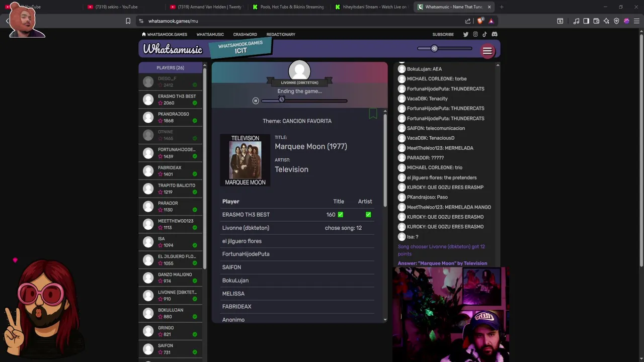Click chat message 'MeetTheWoo123: MERMELADA MANGO'
Image resolution: width=644 pixels, height=362 pixels.
pyautogui.click(x=449, y=207)
